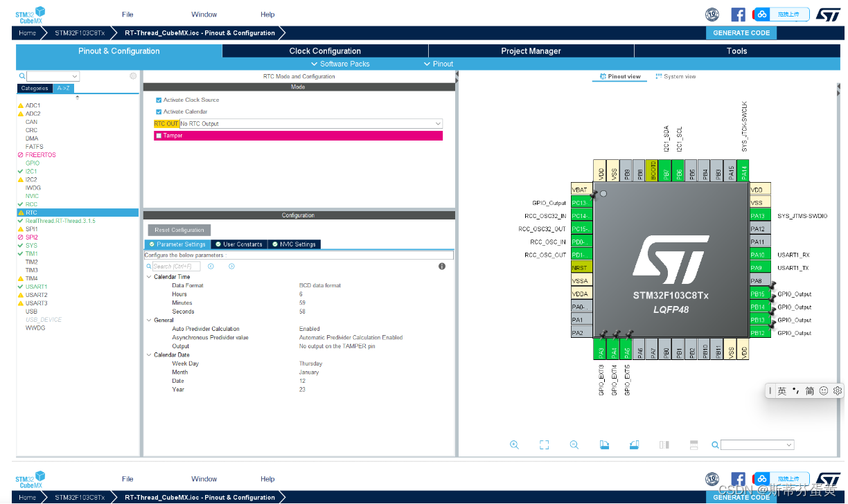The height and width of the screenshot is (504, 848).
Task: Click the yellow NRST pin
Action: [x=581, y=268]
